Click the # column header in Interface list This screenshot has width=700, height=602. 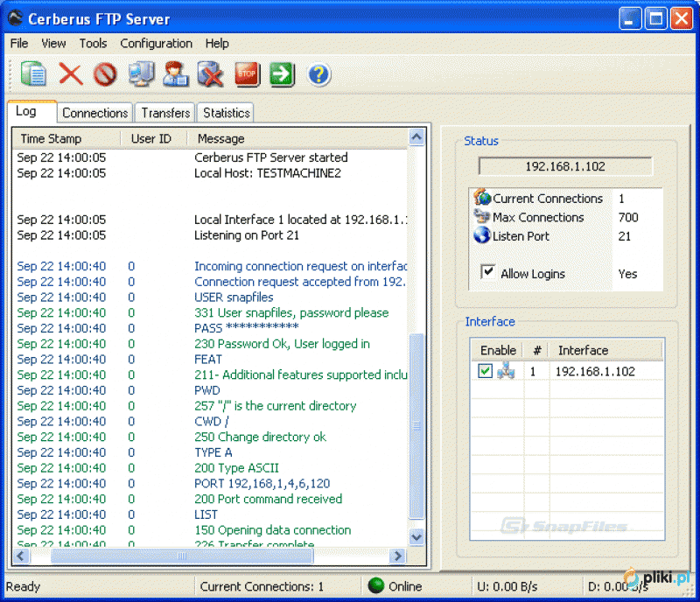(537, 350)
